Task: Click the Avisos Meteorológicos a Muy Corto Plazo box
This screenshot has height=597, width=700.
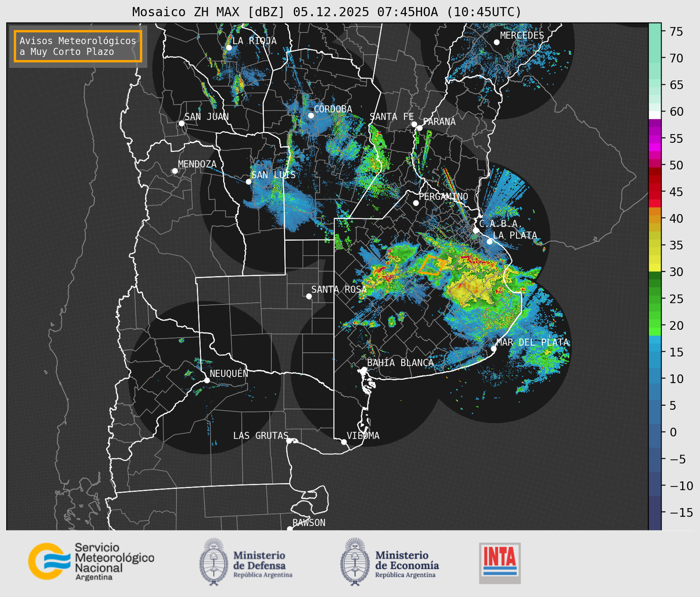Action: pyautogui.click(x=78, y=46)
